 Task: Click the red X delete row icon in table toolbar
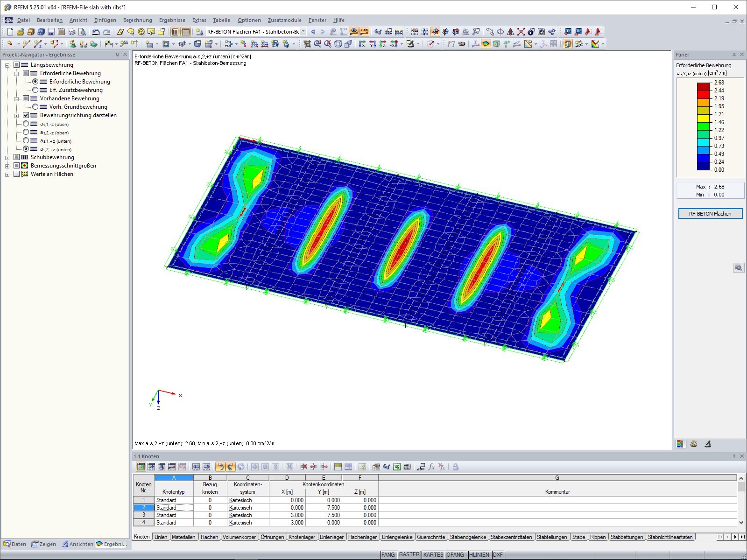coord(303,467)
